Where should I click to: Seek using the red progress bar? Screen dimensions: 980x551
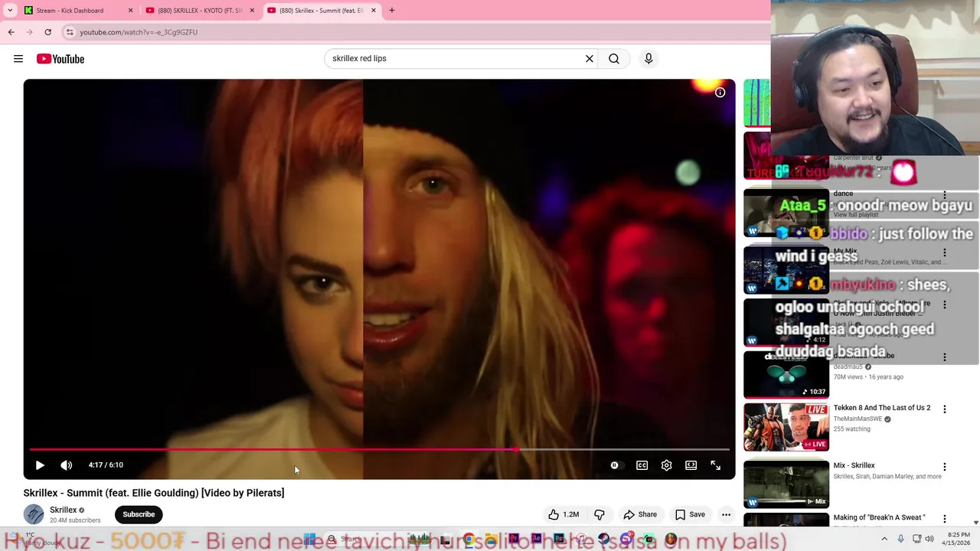click(380, 449)
